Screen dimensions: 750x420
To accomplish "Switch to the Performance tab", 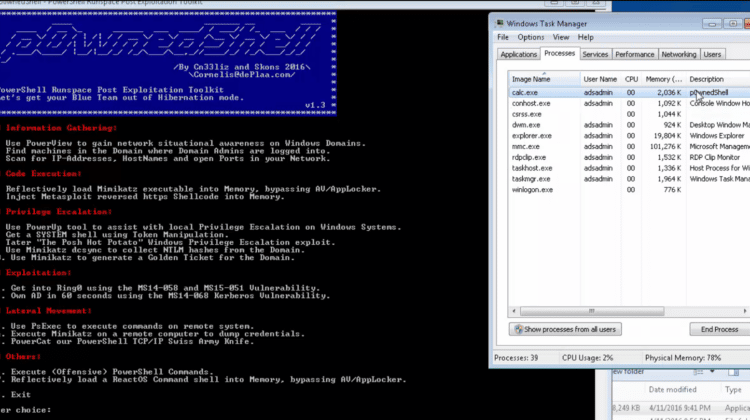I will point(634,55).
